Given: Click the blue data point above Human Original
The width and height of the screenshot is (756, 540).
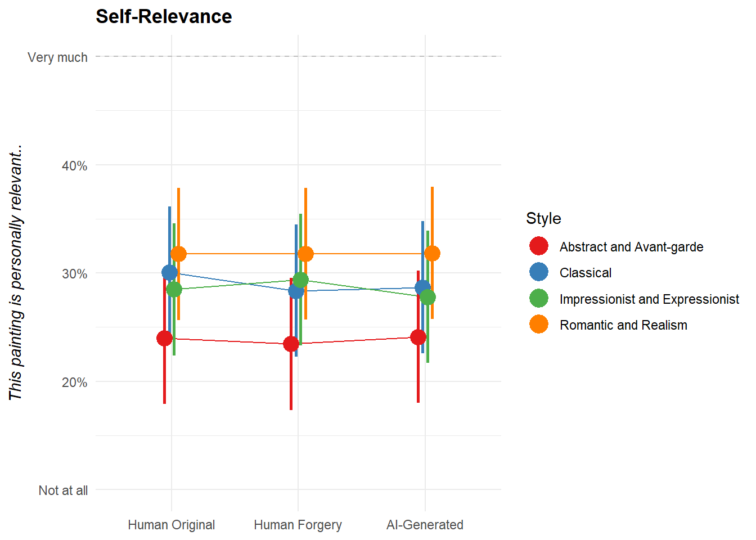Looking at the screenshot, I should click(169, 273).
